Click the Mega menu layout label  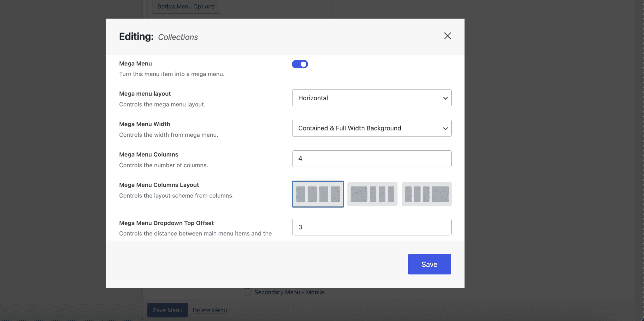tap(145, 94)
